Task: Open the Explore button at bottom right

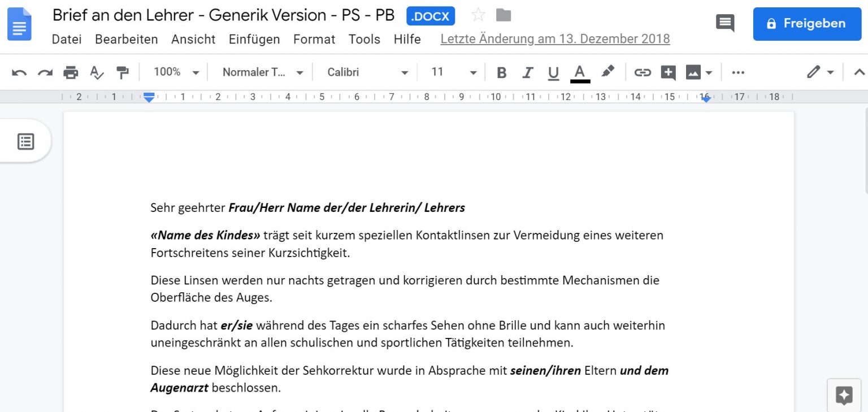Action: point(844,394)
